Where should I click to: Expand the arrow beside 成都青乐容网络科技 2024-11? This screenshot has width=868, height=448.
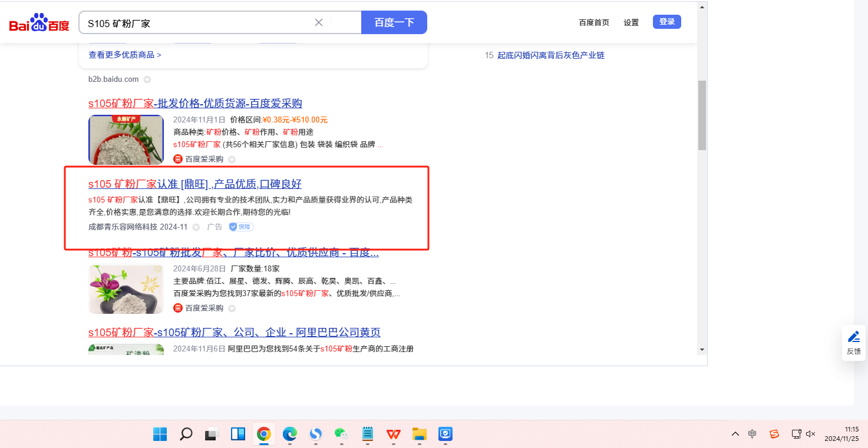coord(196,227)
